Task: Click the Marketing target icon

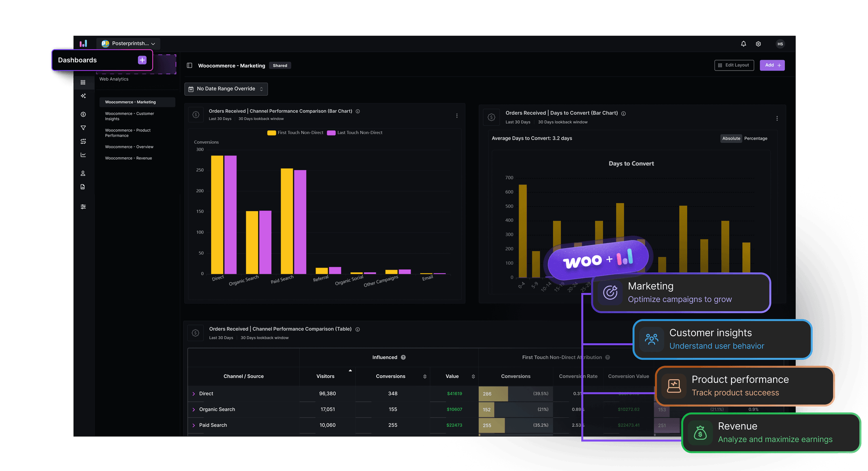Action: click(610, 292)
